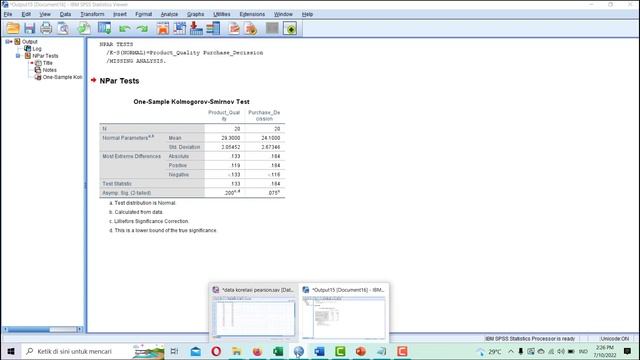Click the Windows Start button
Screen dimensions: 640x360
(x=11, y=351)
